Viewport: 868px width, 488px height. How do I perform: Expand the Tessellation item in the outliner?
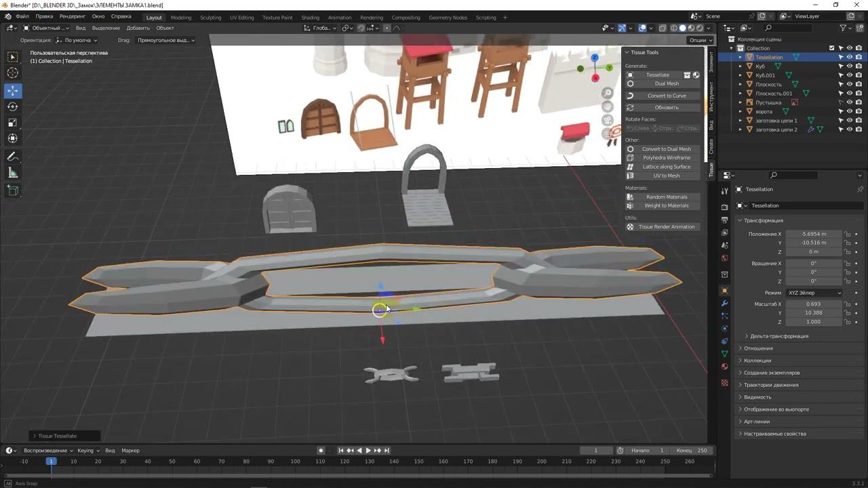[x=741, y=58]
